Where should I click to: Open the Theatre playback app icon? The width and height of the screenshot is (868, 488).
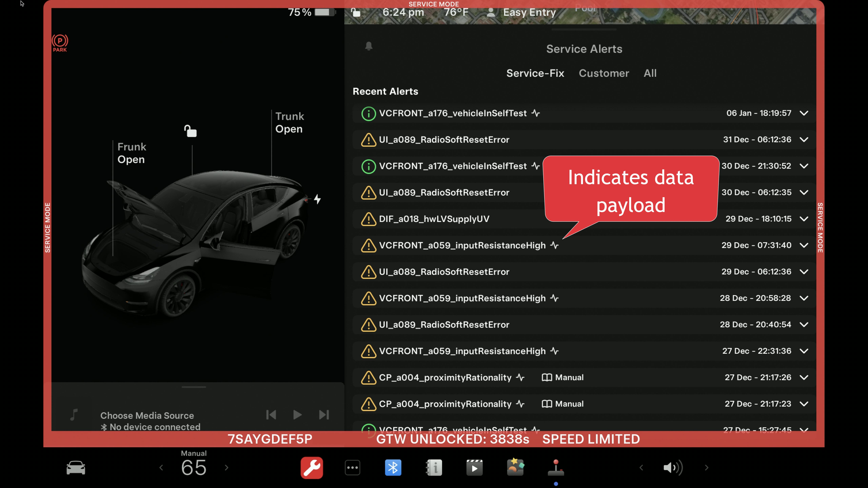click(475, 467)
